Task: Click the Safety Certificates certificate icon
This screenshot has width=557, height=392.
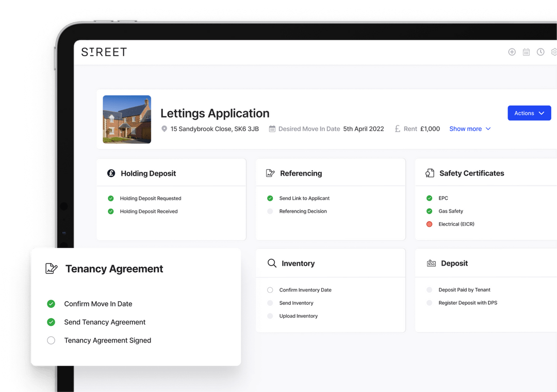Action: point(430,173)
